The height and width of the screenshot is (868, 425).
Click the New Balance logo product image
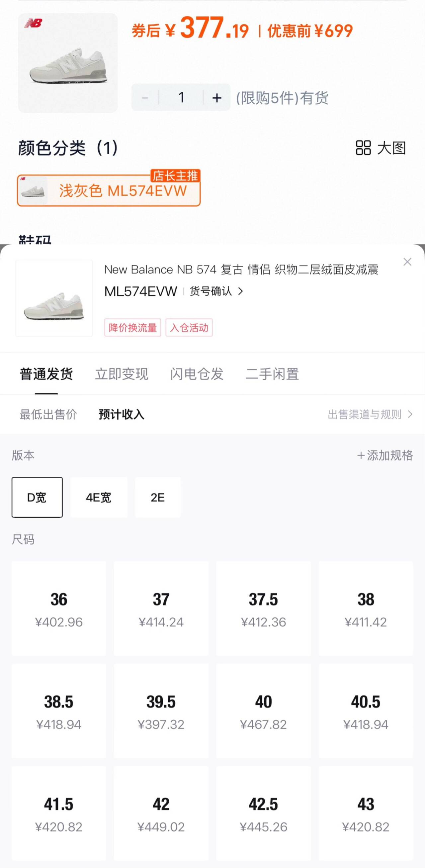tap(68, 63)
